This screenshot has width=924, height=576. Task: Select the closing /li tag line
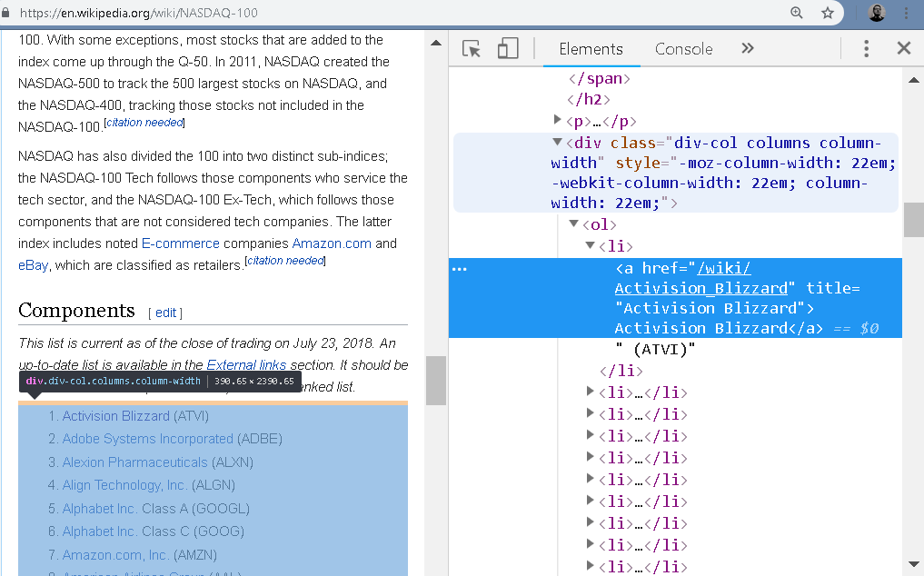click(621, 371)
